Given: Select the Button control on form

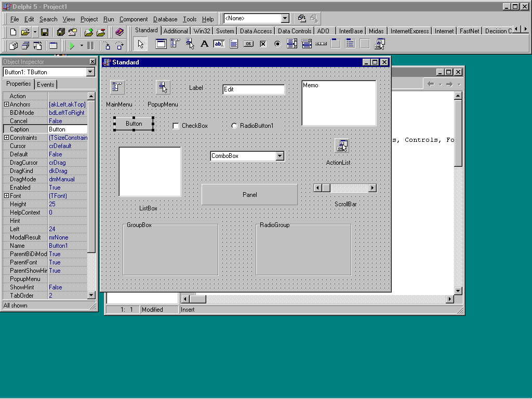Looking at the screenshot, I should (134, 124).
